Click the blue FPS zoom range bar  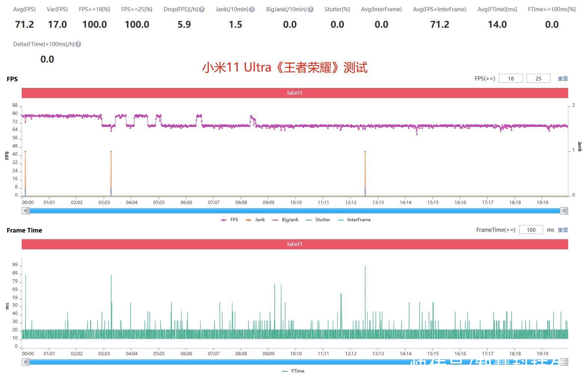coord(295,211)
